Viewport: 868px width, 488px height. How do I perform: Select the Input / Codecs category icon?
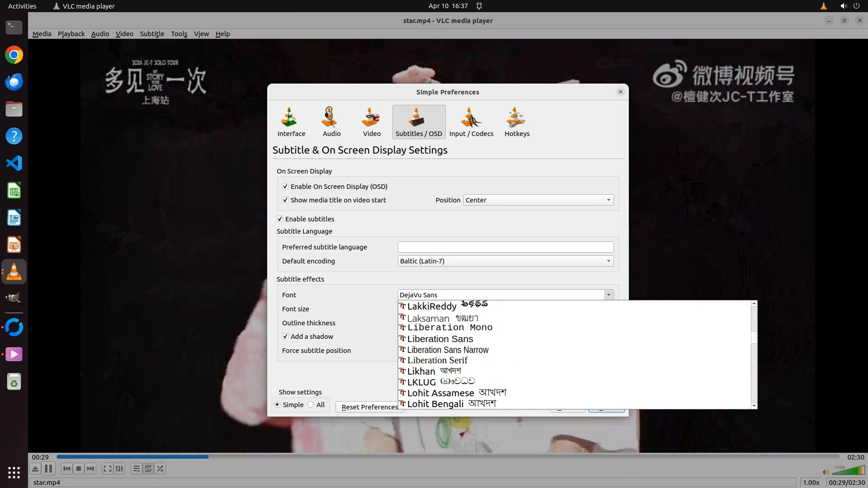pyautogui.click(x=471, y=122)
